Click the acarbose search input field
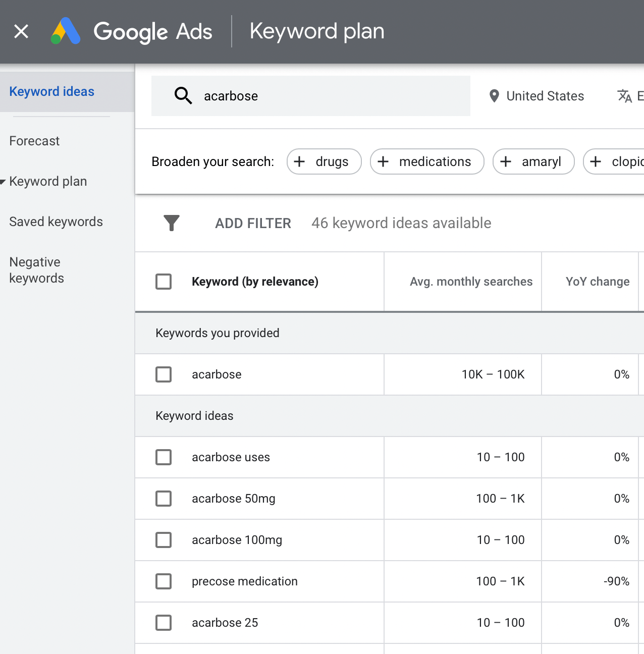 [311, 96]
